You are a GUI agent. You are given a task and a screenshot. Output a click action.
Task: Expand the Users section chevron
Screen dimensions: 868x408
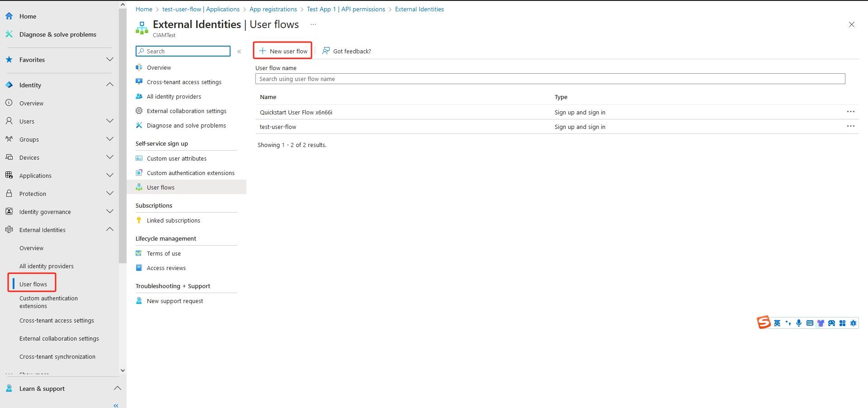click(x=110, y=121)
